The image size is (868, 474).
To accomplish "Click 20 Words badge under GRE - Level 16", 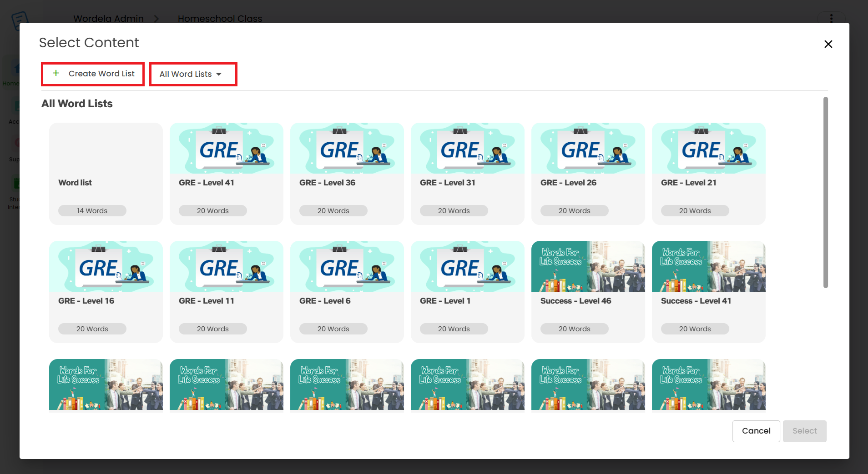I will pyautogui.click(x=92, y=329).
